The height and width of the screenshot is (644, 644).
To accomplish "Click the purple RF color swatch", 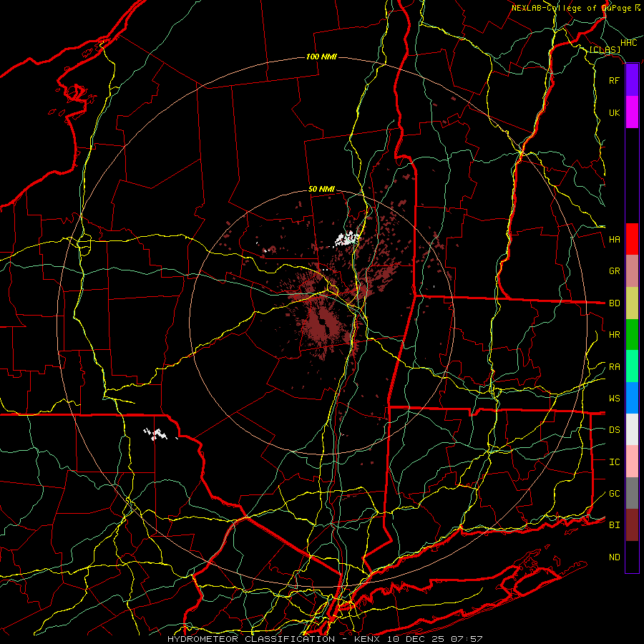I will click(x=632, y=80).
